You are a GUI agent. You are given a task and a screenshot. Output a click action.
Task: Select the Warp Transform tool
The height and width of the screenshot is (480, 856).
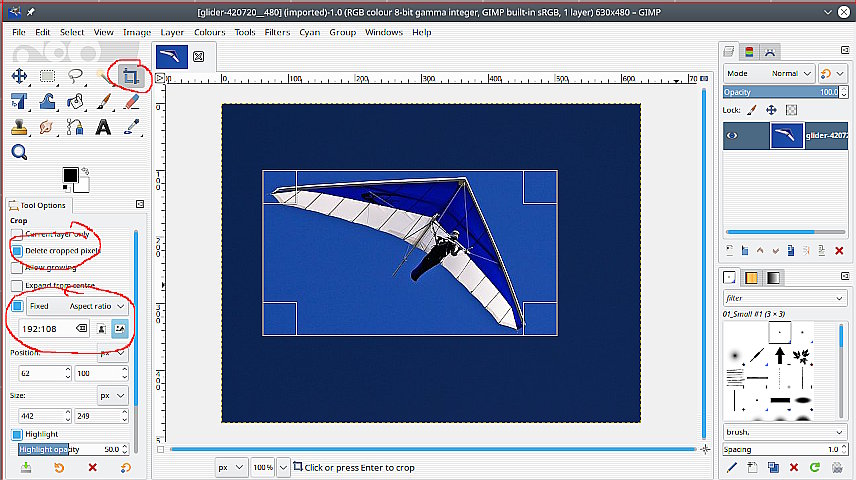(47, 102)
